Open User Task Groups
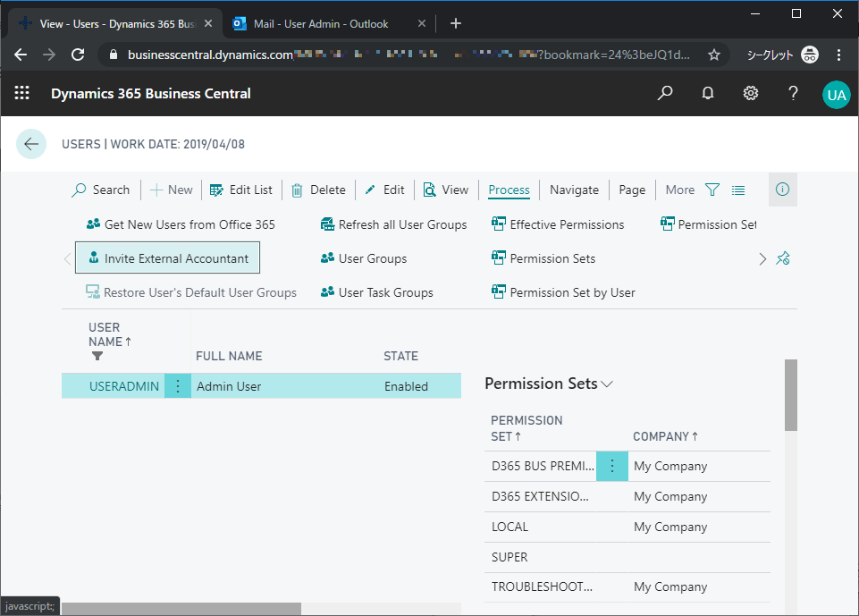This screenshot has width=859, height=616. pos(377,292)
